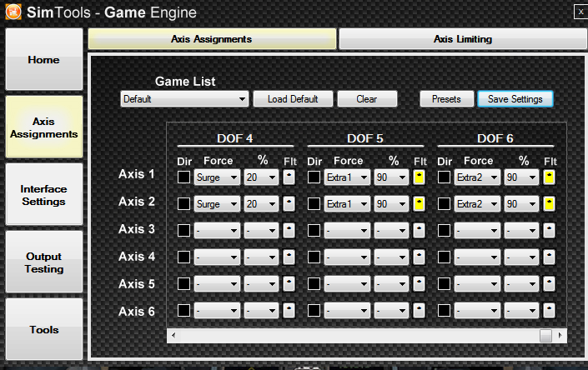Toggle Dir checkbox for Axis 4 DOF 5
Viewport: 588px width, 370px height.
[314, 257]
